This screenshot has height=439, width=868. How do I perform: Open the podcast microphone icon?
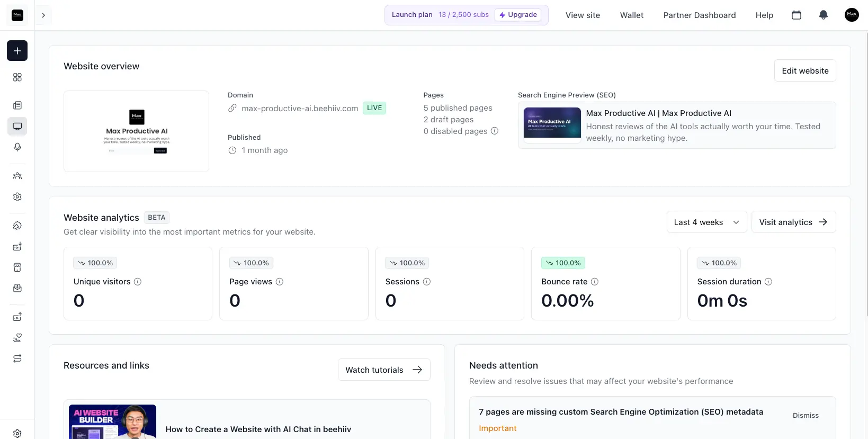click(x=17, y=147)
